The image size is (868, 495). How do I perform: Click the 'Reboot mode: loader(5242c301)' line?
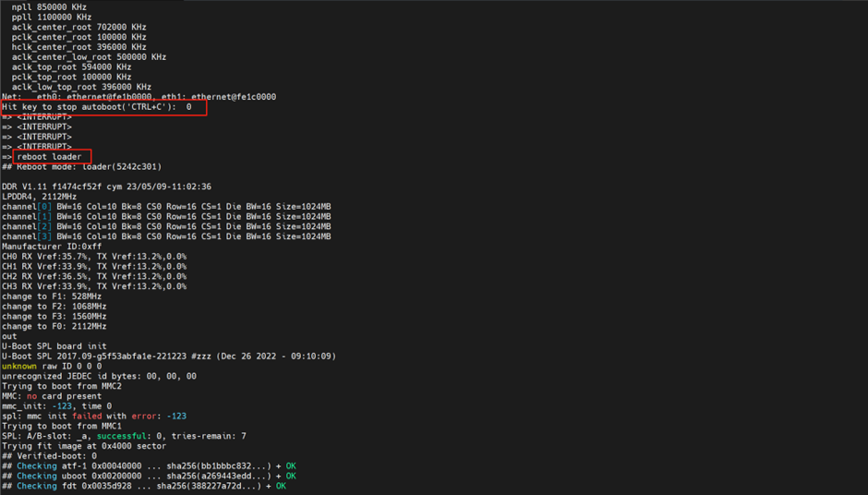point(81,166)
